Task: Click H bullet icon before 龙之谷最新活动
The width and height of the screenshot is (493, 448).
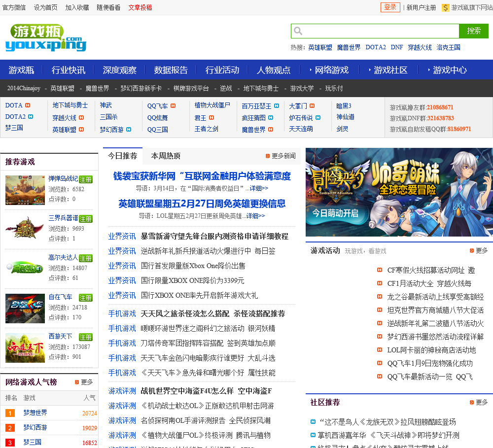Action: 380,297
